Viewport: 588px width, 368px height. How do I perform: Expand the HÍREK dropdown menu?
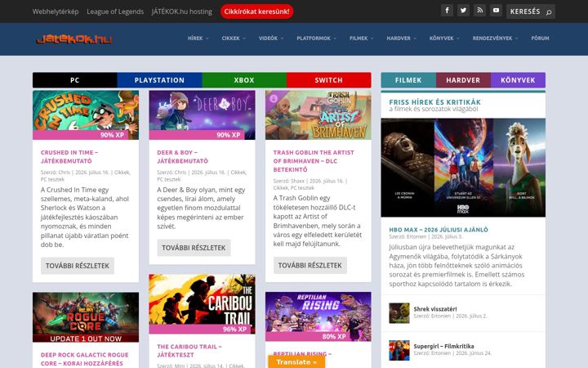(198, 38)
